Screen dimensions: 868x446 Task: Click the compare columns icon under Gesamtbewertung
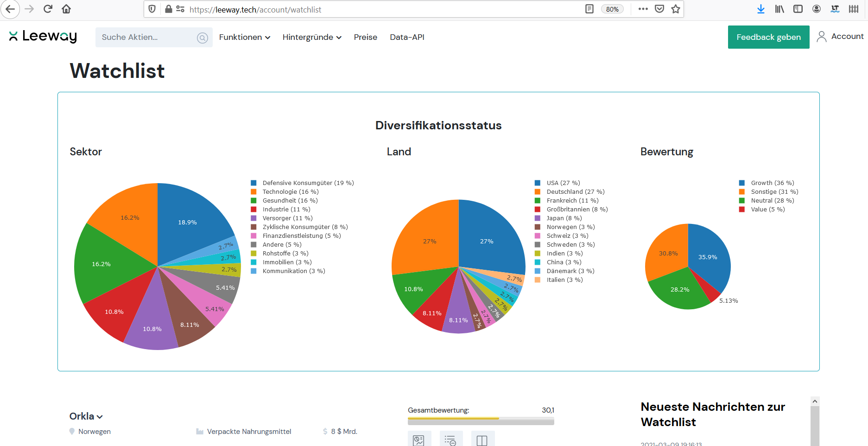[x=482, y=440]
